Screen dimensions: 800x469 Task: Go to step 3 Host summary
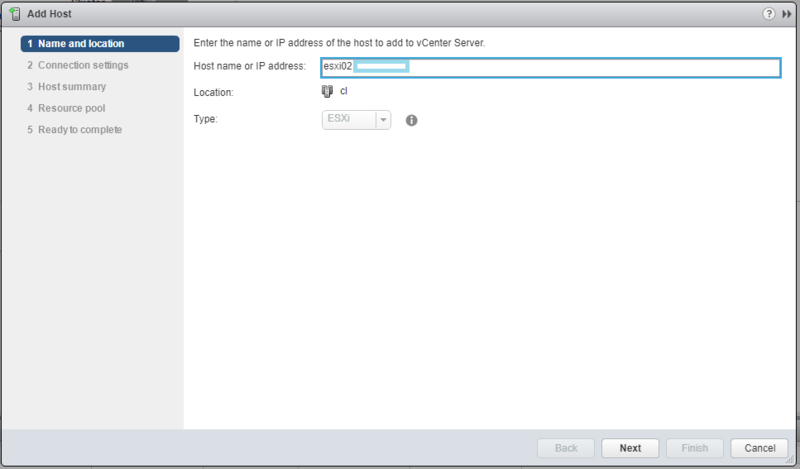tap(67, 87)
